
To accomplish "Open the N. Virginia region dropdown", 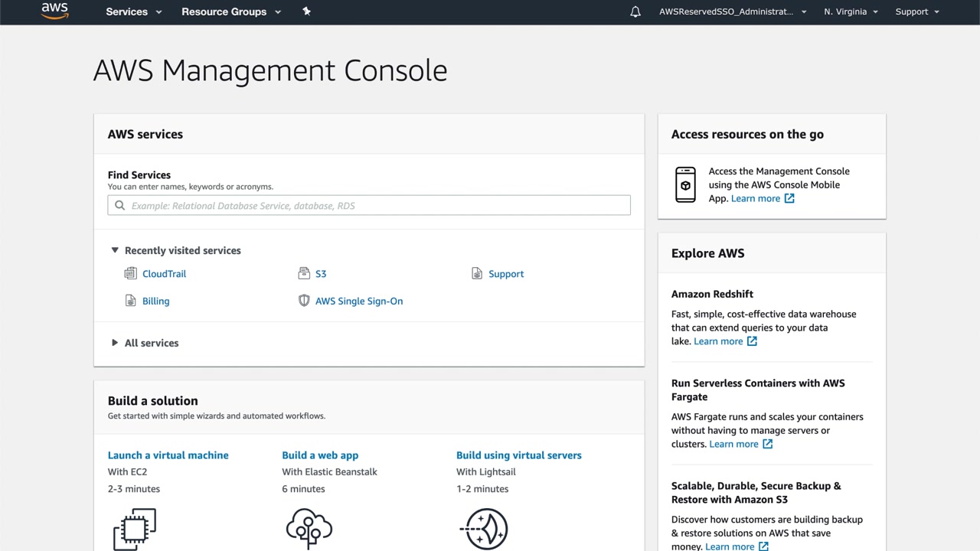I will pos(851,11).
